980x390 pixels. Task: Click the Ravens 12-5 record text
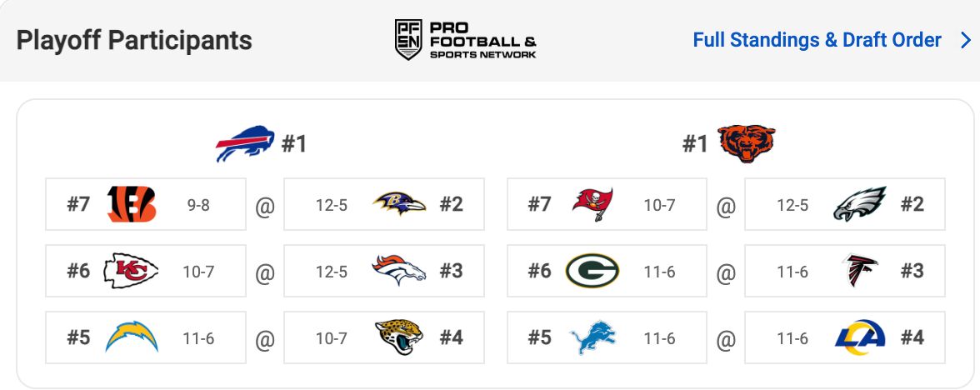(332, 205)
